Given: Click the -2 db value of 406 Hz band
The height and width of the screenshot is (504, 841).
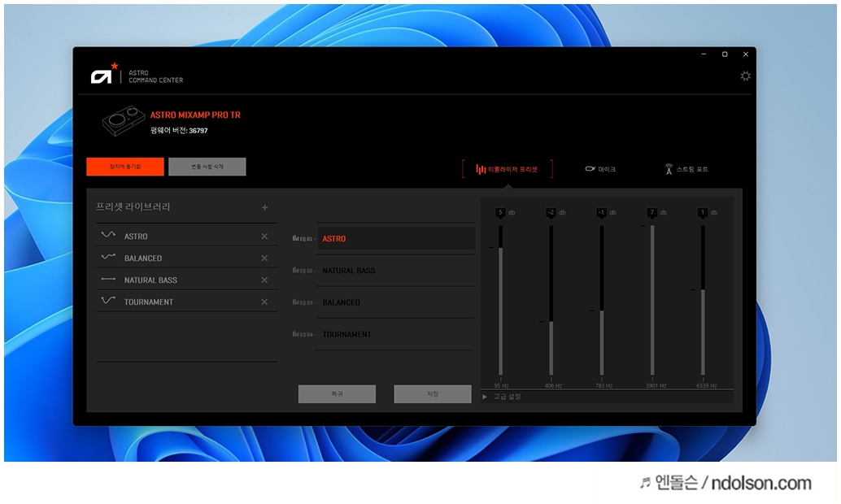Looking at the screenshot, I should click(x=551, y=212).
